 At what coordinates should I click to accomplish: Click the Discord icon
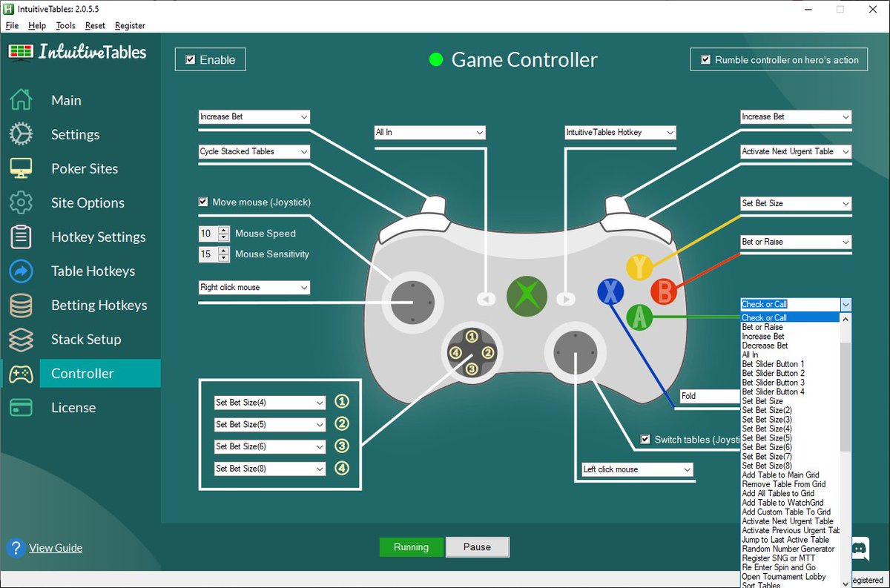[x=860, y=549]
